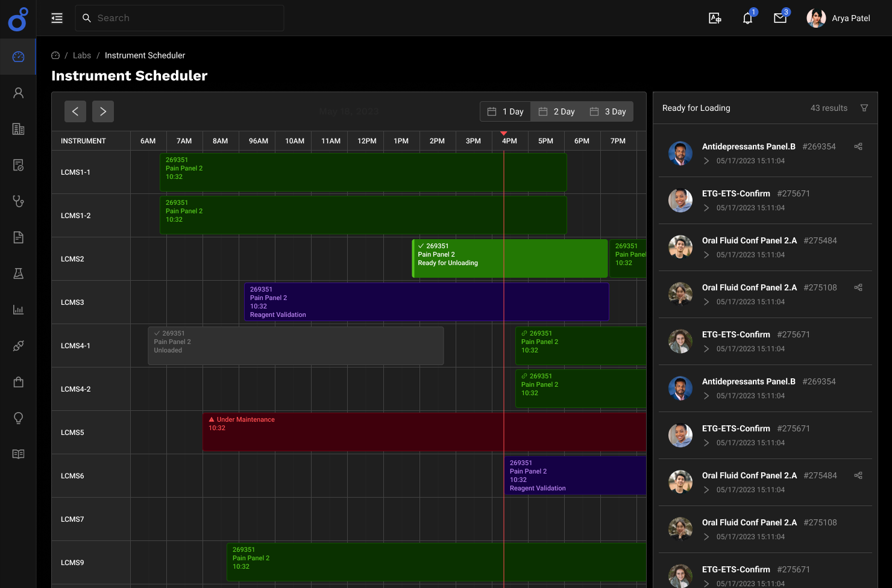Open the shopping bag icon in the sidebar
892x588 pixels.
click(x=18, y=382)
